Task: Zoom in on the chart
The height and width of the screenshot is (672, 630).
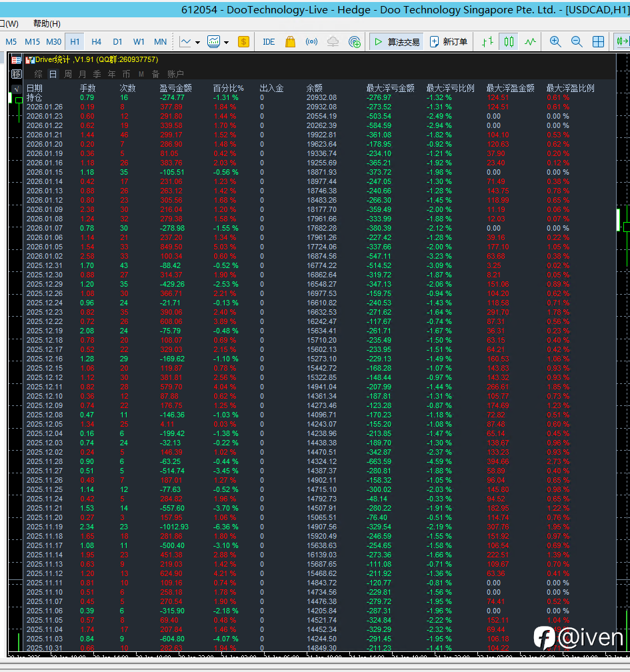Action: click(555, 41)
